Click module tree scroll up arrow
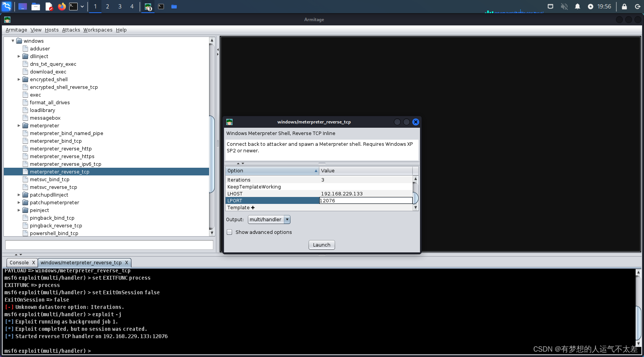The image size is (644, 357). pos(212,40)
